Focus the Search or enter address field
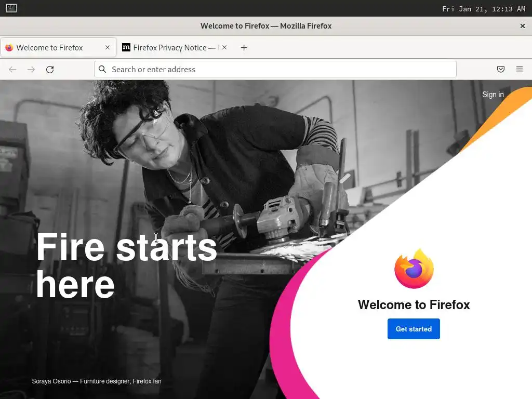Viewport: 532px width, 399px height. (x=275, y=69)
